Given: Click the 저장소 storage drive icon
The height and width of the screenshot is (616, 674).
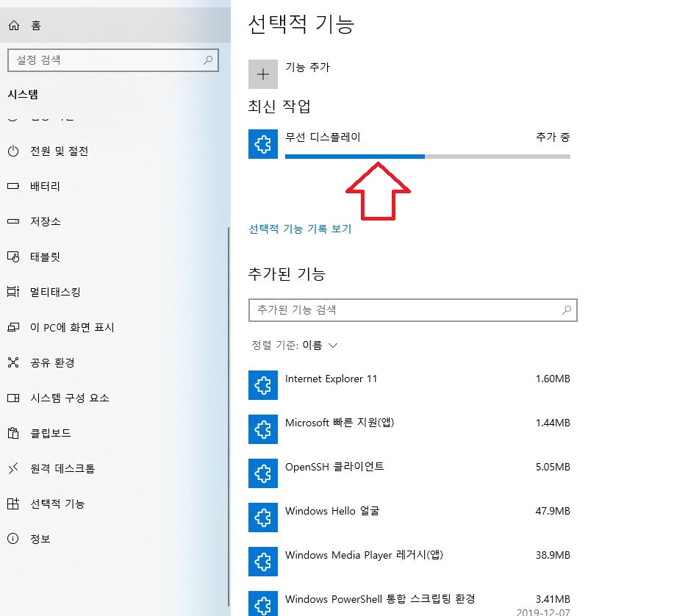Looking at the screenshot, I should (x=15, y=221).
